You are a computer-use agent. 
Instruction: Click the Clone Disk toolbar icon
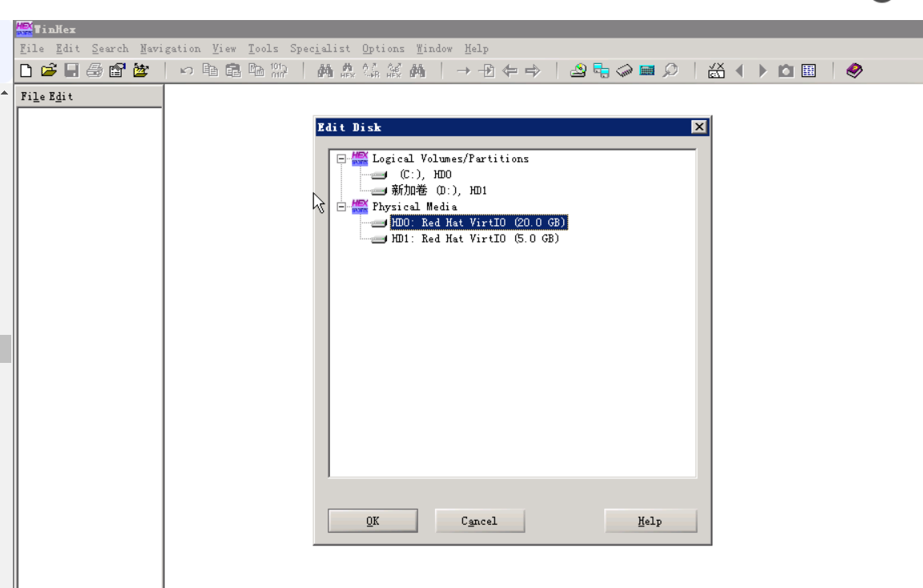[x=601, y=70]
